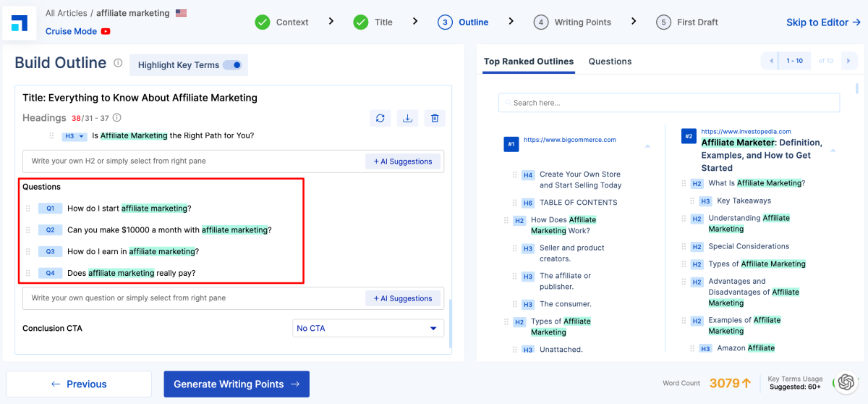Click the app logo in top-left corner
The width and height of the screenshot is (868, 404).
pos(20,22)
